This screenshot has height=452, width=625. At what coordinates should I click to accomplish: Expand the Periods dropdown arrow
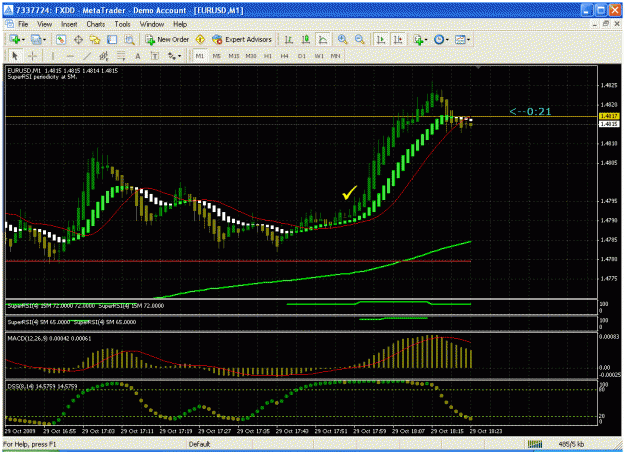point(447,39)
